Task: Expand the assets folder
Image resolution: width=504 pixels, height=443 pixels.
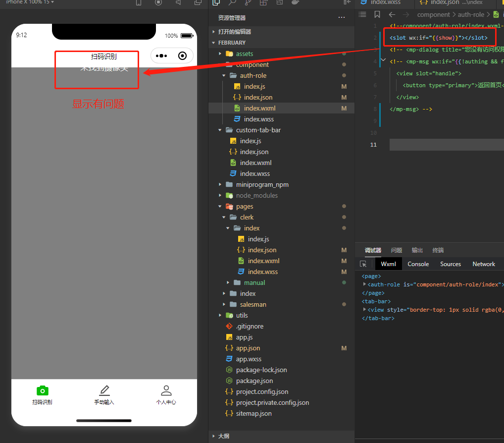Action: tap(220, 54)
